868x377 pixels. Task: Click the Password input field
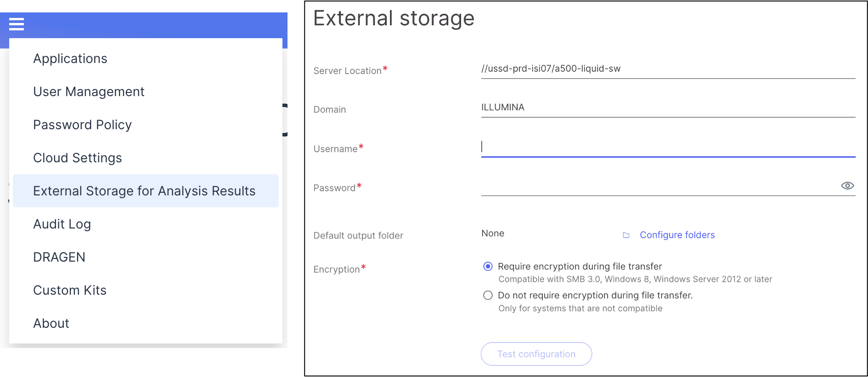[659, 186]
